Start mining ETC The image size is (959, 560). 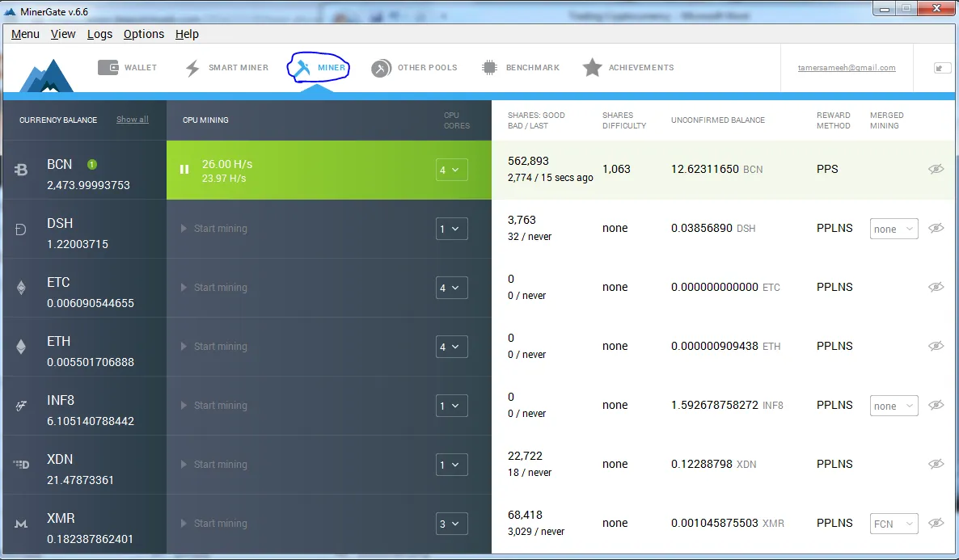[x=214, y=288]
